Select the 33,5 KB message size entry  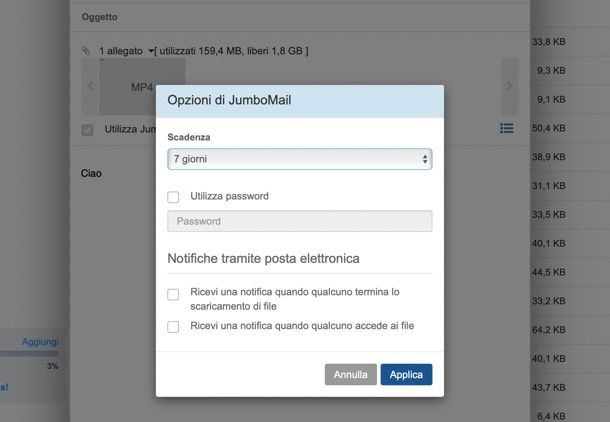[549, 214]
